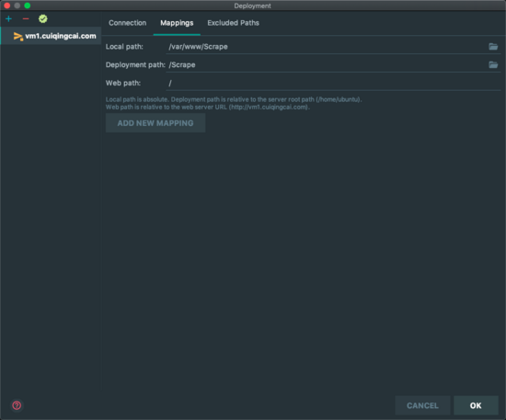Click the green checkmark default server icon
Image resolution: width=506 pixels, height=420 pixels.
tap(43, 19)
